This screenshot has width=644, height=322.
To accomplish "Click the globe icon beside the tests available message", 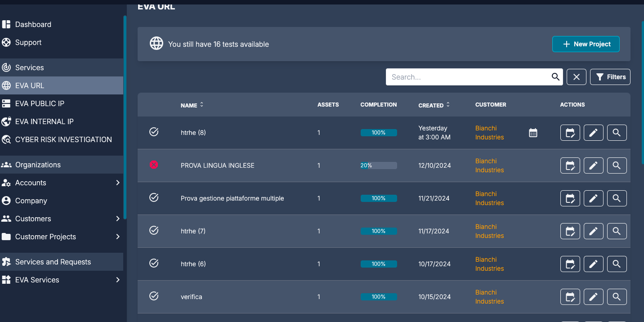I will [157, 44].
